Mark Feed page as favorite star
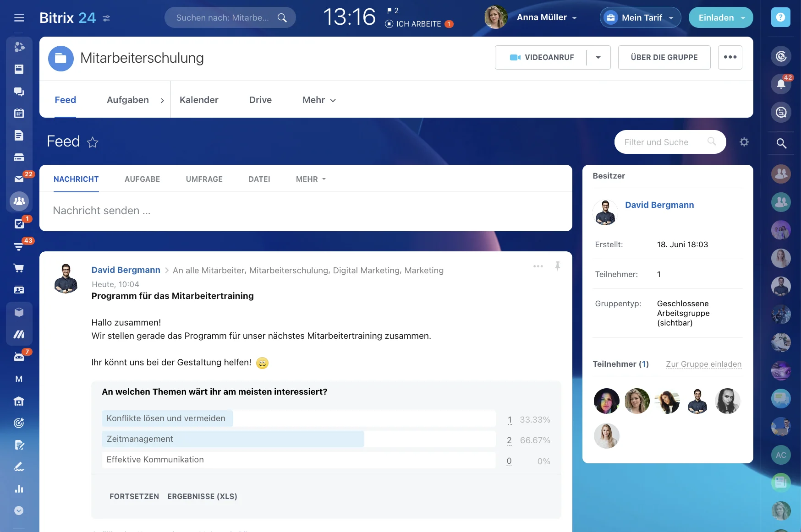 pyautogui.click(x=93, y=142)
